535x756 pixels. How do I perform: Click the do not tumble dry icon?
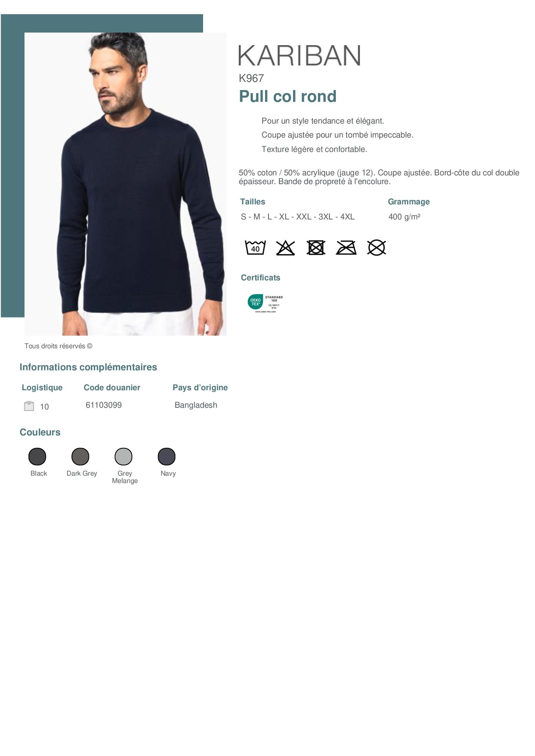(316, 247)
